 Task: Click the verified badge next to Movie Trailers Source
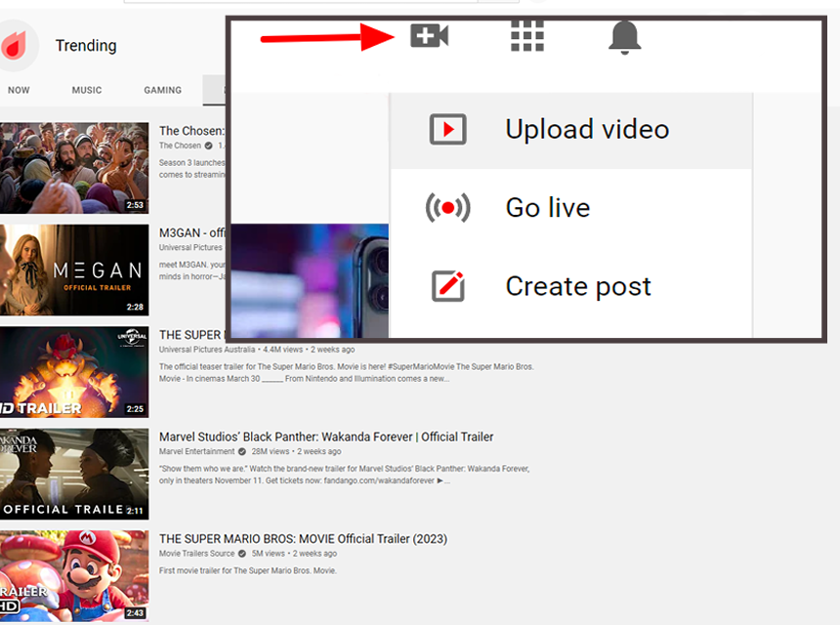coord(242,554)
